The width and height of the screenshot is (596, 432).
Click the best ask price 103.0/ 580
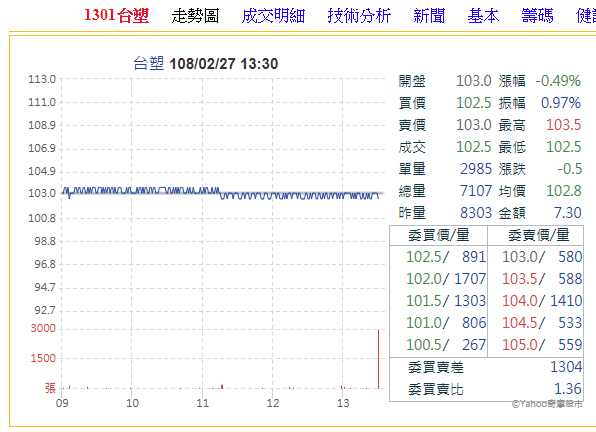tap(542, 257)
